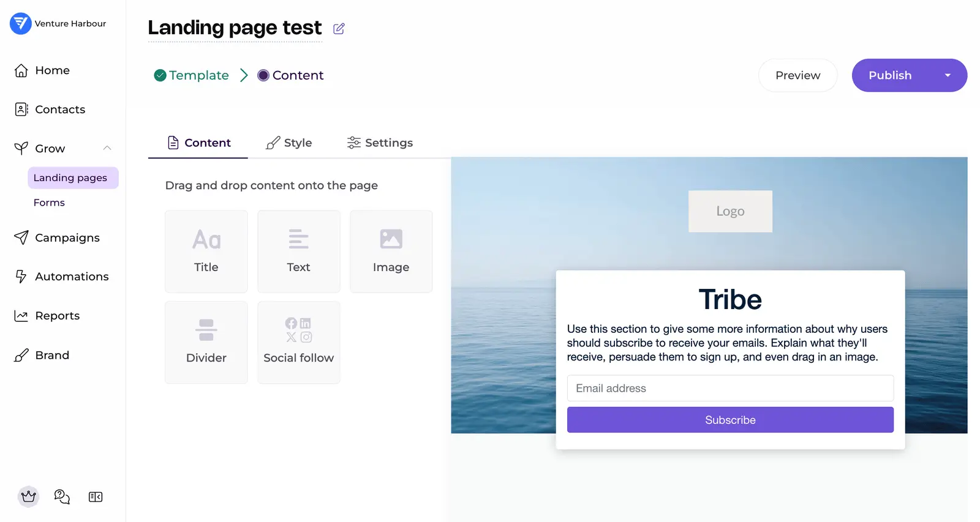Click the Tribe heading in preview

pyautogui.click(x=730, y=300)
